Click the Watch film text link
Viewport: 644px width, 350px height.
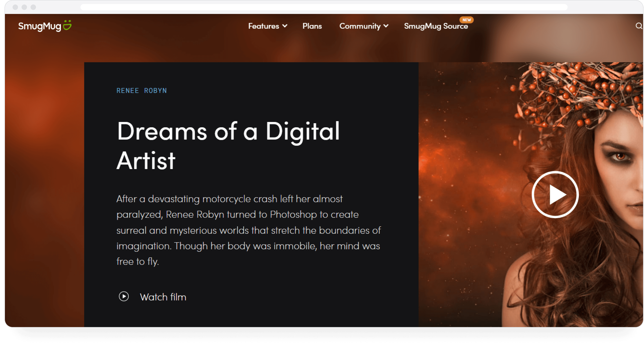tap(163, 297)
